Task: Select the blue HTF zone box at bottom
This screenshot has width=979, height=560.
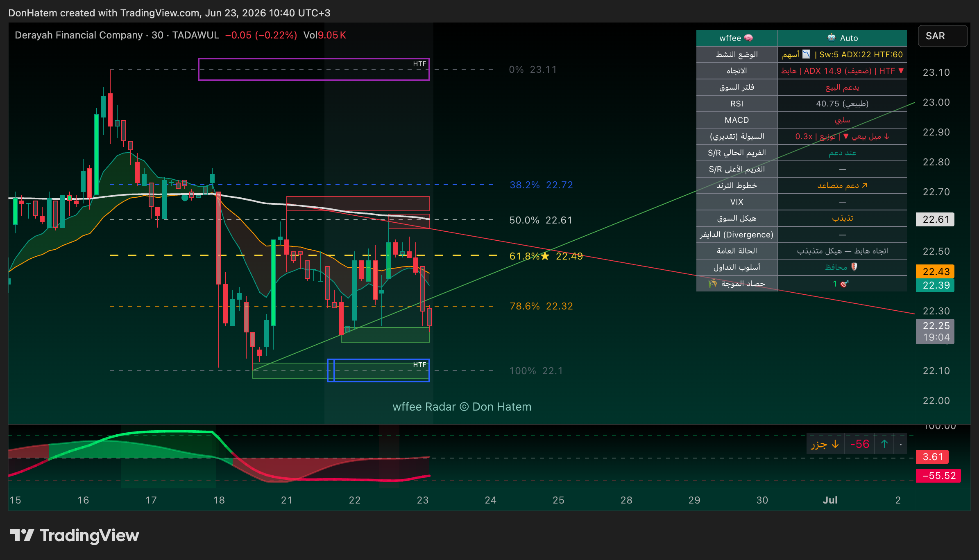Action: pyautogui.click(x=378, y=370)
